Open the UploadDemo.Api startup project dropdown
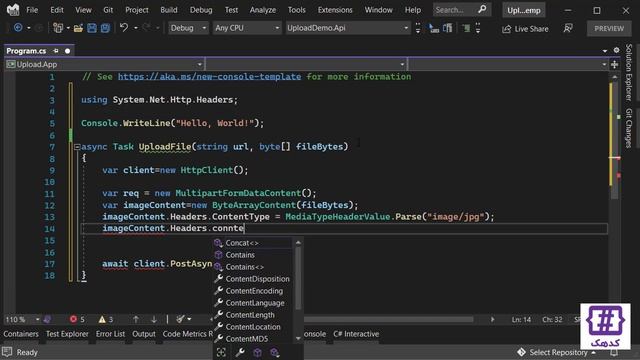The image size is (640, 360). coord(347,28)
